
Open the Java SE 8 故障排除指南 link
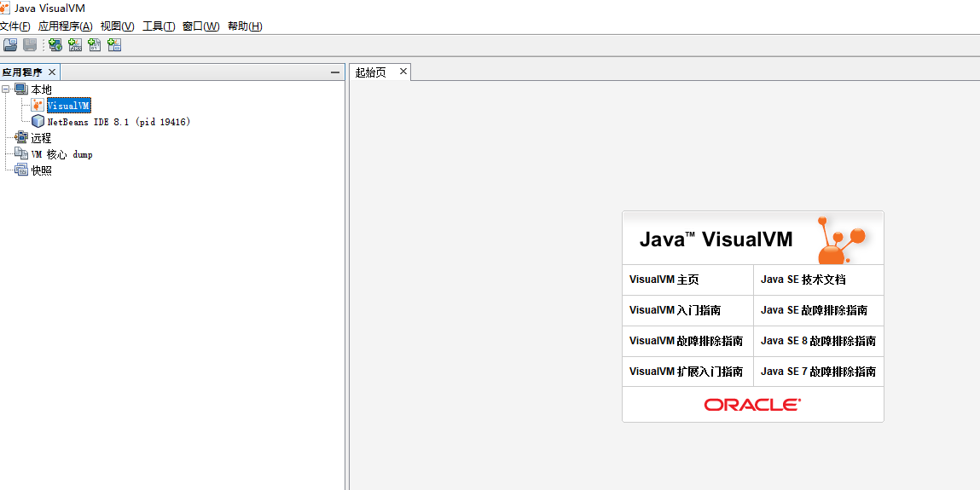click(x=818, y=341)
